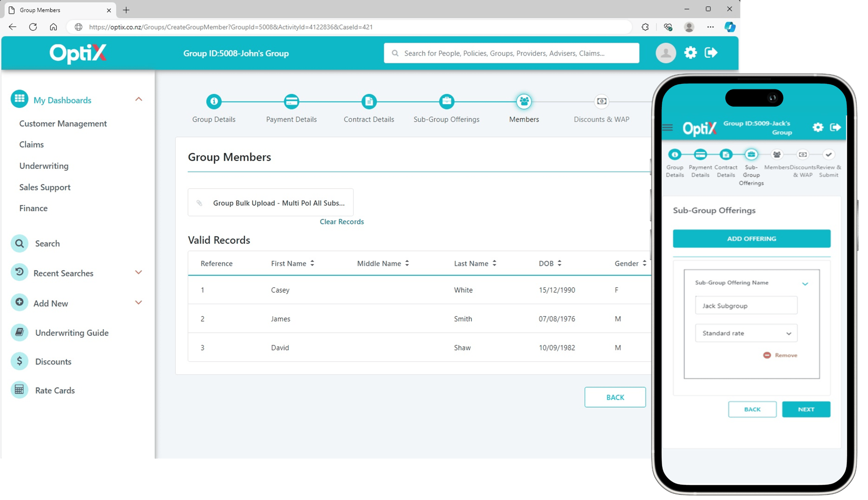The height and width of the screenshot is (500, 868).
Task: Sort table by Middle Name column
Action: tap(407, 263)
